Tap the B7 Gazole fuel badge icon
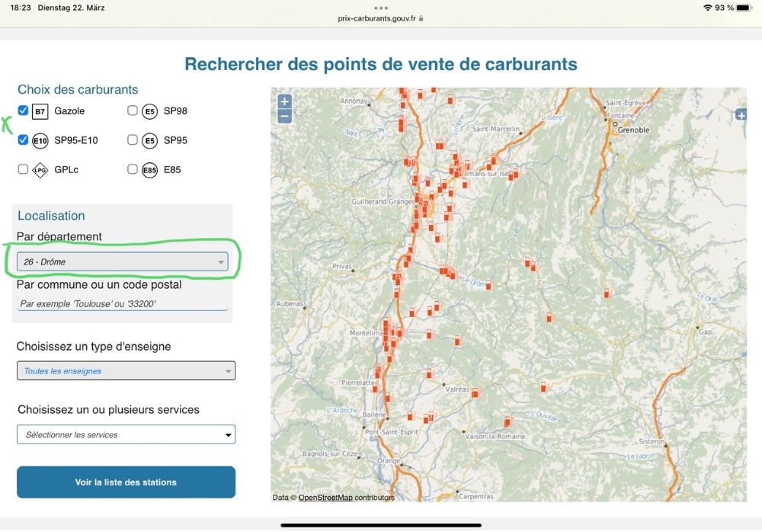The height and width of the screenshot is (532, 762). point(40,111)
